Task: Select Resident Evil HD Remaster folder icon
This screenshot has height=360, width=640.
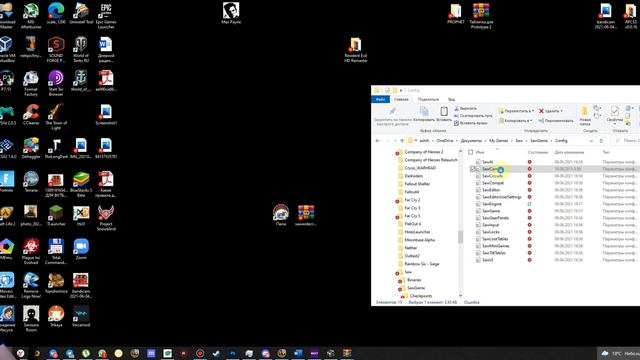Action: (356, 50)
